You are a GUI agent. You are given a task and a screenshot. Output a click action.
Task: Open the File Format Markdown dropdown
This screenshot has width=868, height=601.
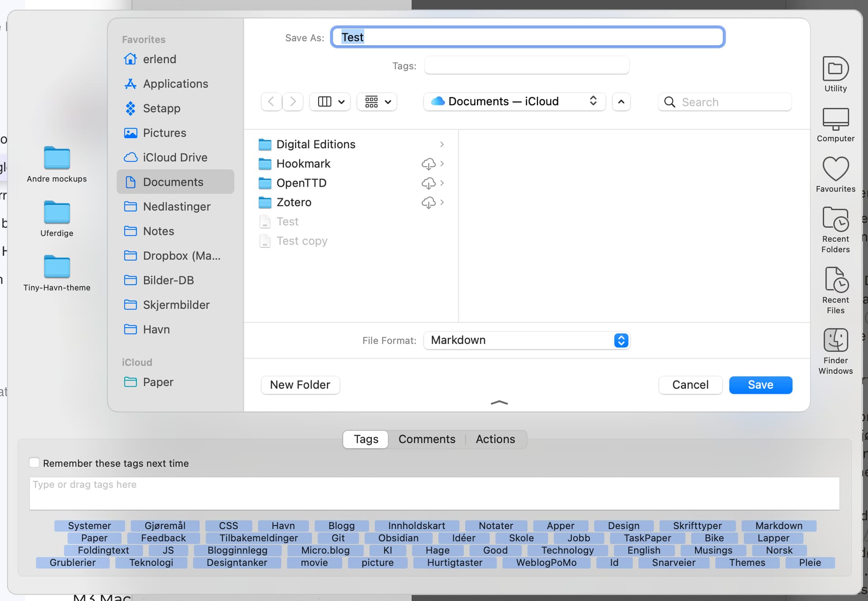527,340
